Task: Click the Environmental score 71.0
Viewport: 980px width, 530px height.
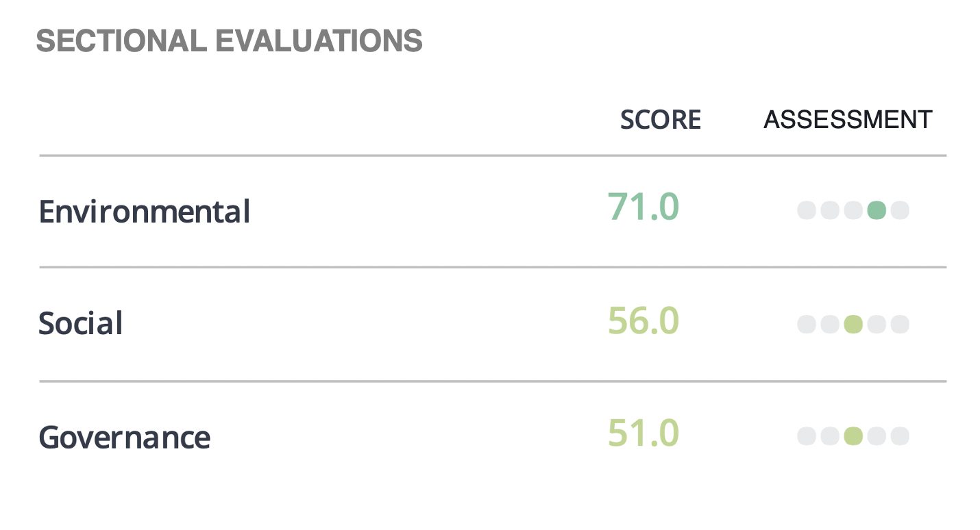Action: click(643, 207)
